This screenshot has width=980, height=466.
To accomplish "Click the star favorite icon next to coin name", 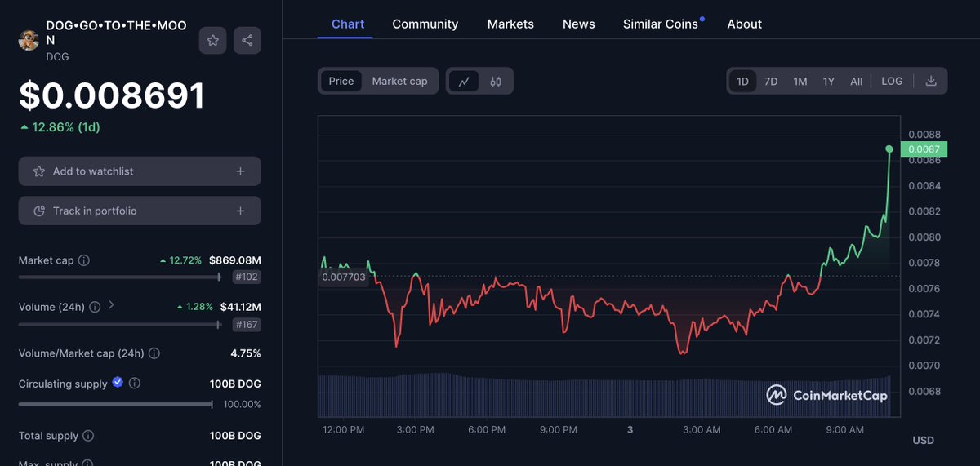I will pos(212,40).
